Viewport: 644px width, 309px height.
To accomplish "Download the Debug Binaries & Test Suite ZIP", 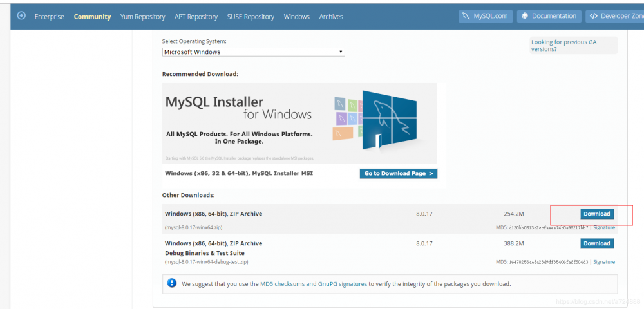I will [596, 243].
